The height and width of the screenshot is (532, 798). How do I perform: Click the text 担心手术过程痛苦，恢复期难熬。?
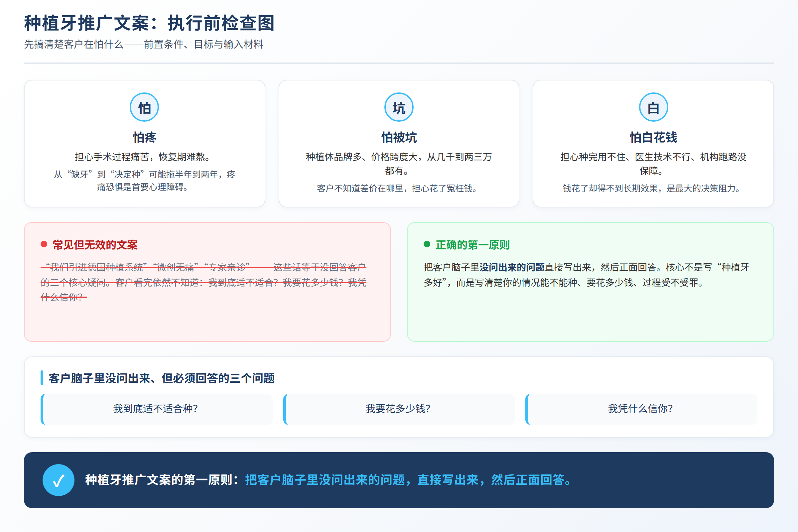pyautogui.click(x=144, y=157)
